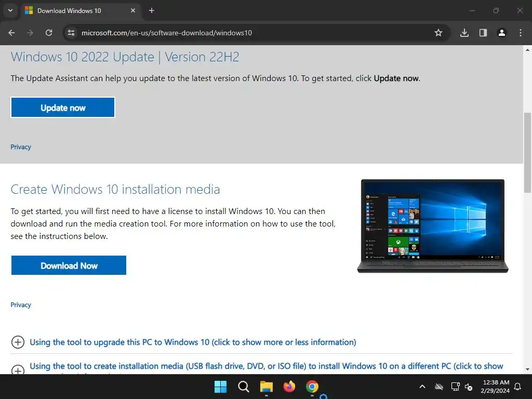
Task: Launch Firefox from the taskbar
Action: click(289, 387)
